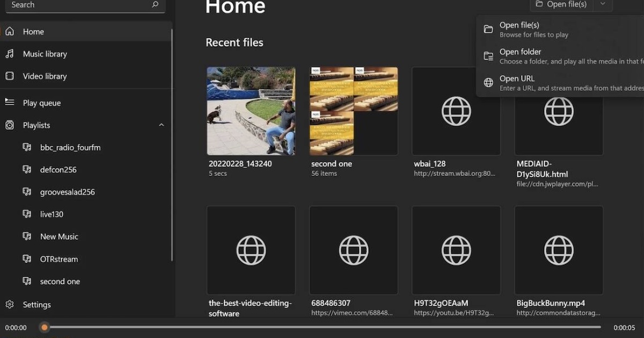
Task: Go to the Home sidebar tab
Action: [x=86, y=32]
